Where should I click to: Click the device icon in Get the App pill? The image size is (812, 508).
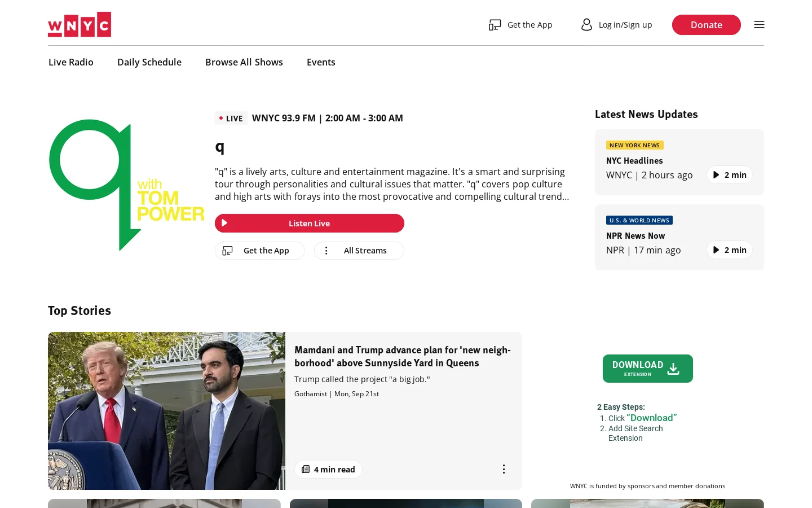coord(227,251)
